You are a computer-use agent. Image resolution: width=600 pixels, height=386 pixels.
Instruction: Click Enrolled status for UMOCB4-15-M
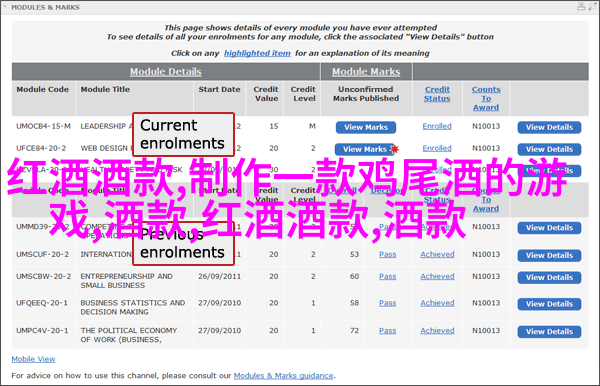[437, 126]
